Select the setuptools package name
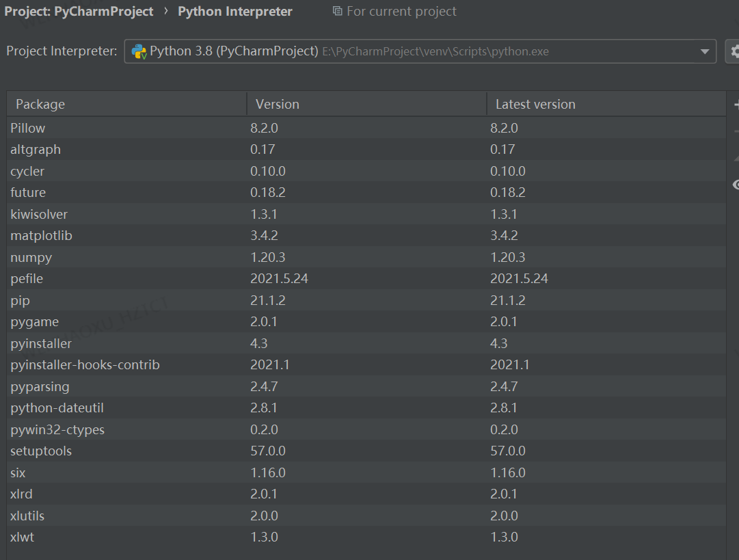Viewport: 739px width, 560px height. coord(41,451)
